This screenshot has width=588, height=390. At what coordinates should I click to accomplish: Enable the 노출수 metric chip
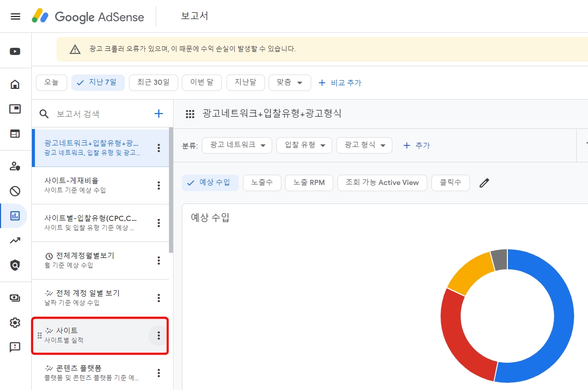click(262, 182)
